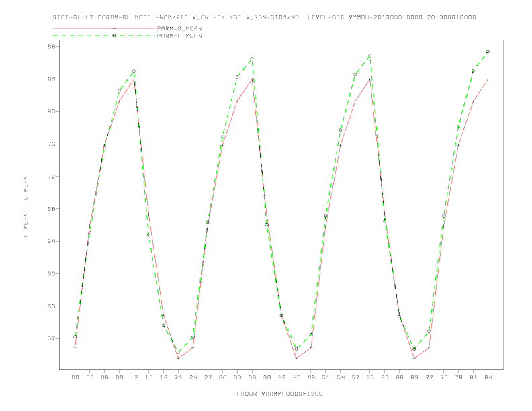Select the green dashed F_MEAN legend line sample

tap(104, 36)
